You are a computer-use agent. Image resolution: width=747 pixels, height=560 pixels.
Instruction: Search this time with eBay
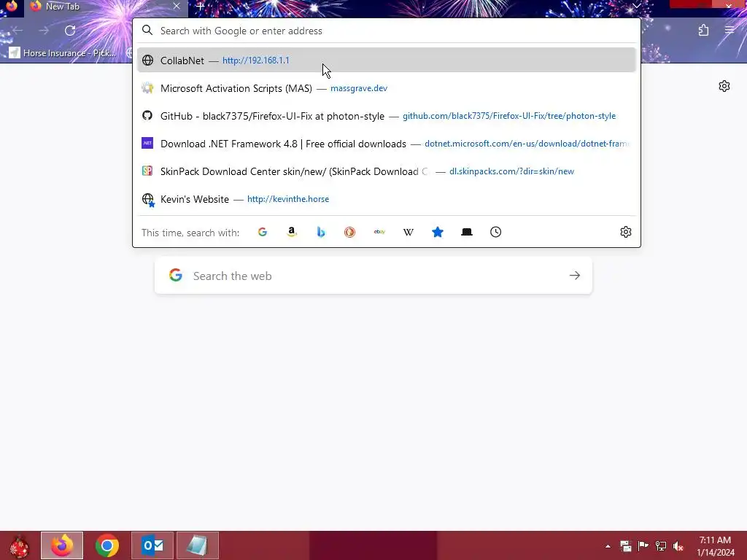(379, 232)
